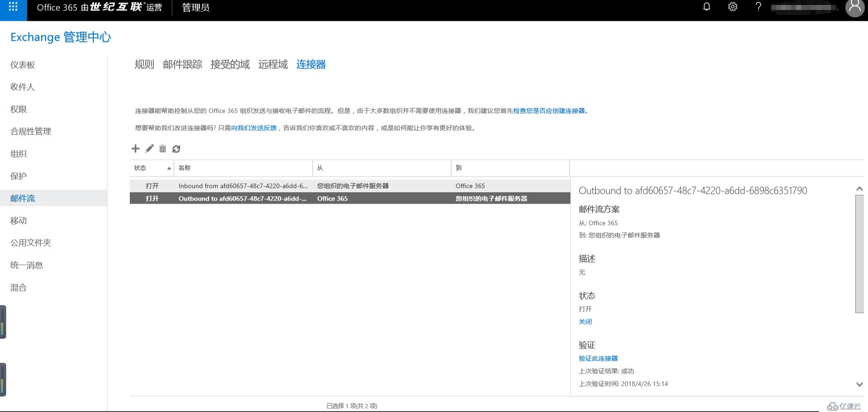Screen dimensions: 868x412
Task: Open the 检查您是否应创建连接器 link
Action: coord(549,110)
